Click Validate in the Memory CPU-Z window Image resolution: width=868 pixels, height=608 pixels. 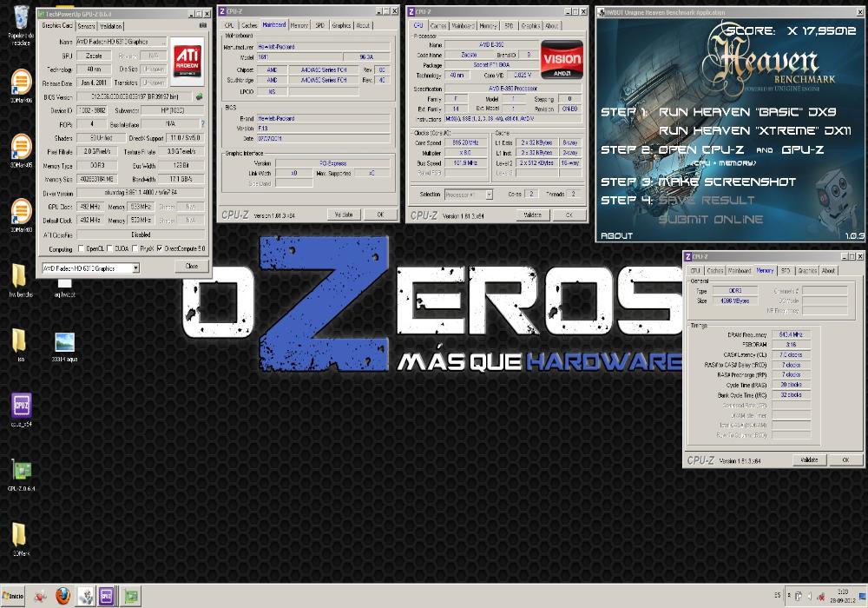(809, 459)
